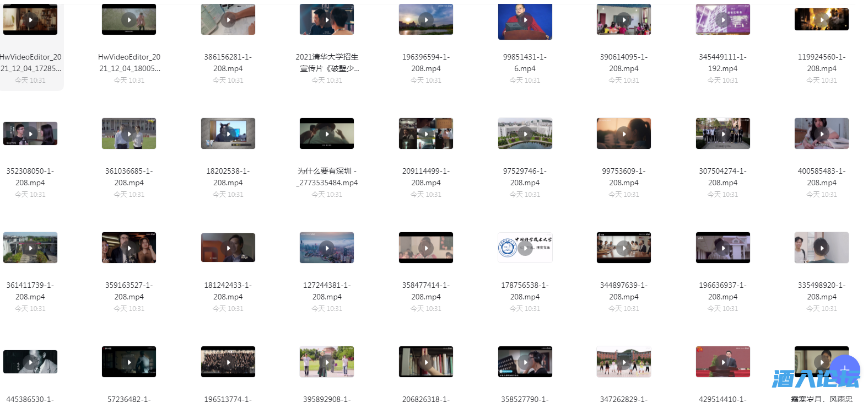
Task: Play video 390614095-1-208.mp4 from its thumbnail
Action: pos(624,19)
